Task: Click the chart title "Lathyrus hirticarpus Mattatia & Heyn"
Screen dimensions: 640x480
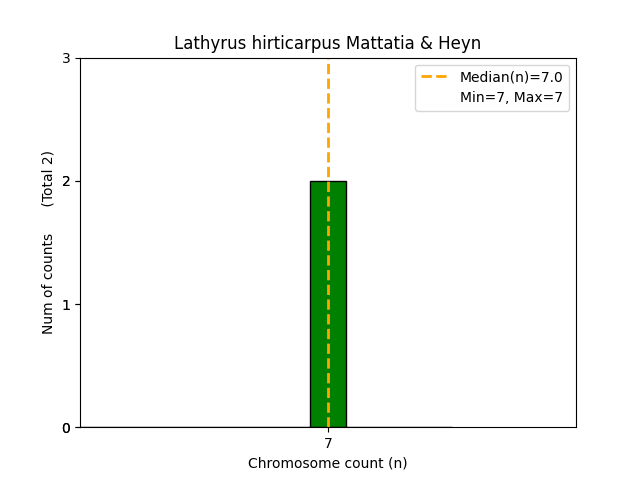Action: tap(327, 43)
